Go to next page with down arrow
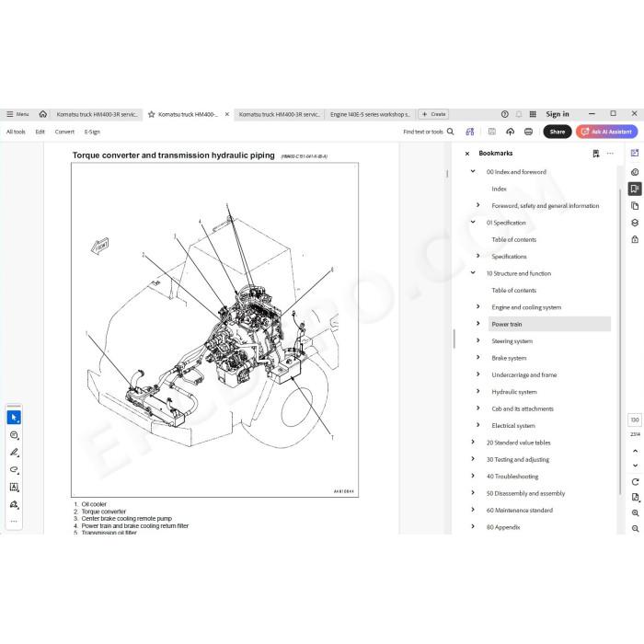 tap(635, 466)
